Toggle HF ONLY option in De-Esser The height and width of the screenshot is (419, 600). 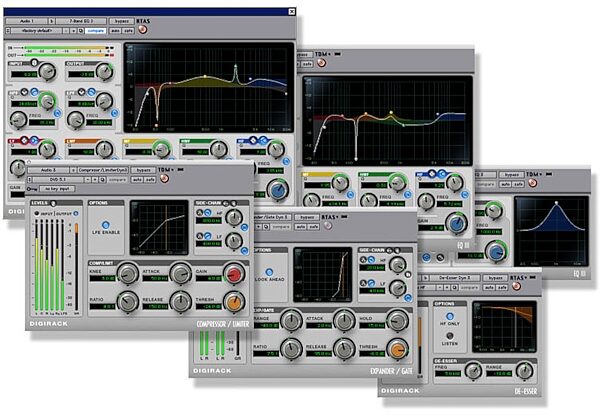tap(450, 316)
